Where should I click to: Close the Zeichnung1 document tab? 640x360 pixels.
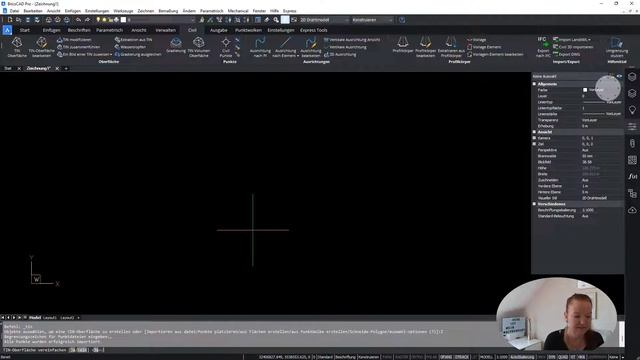point(57,69)
